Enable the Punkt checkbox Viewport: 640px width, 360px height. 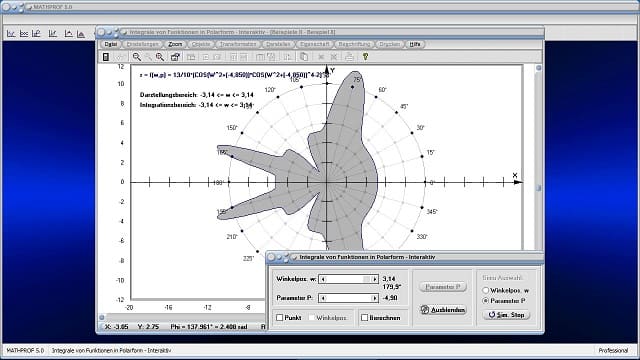[x=280, y=318]
